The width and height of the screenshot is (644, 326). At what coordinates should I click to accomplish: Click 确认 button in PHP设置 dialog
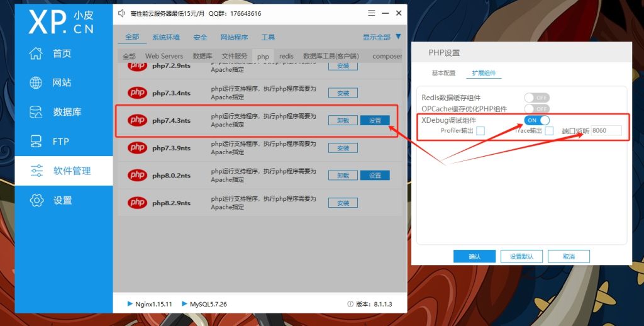pyautogui.click(x=474, y=256)
